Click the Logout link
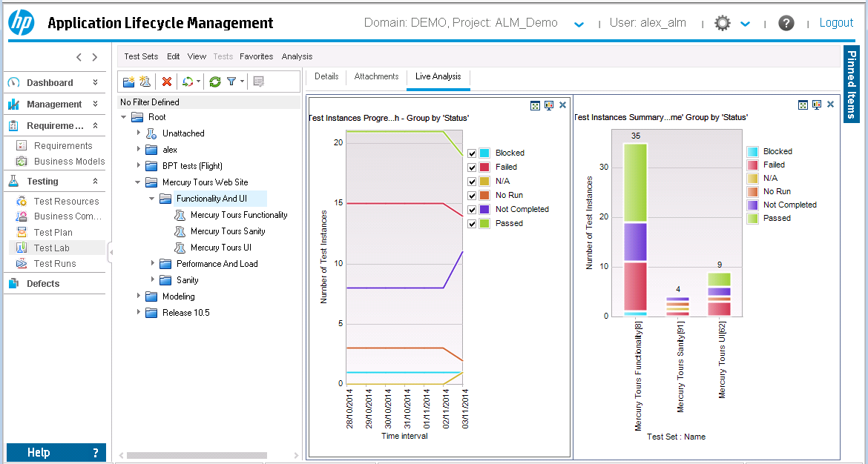868x464 pixels. 836,23
